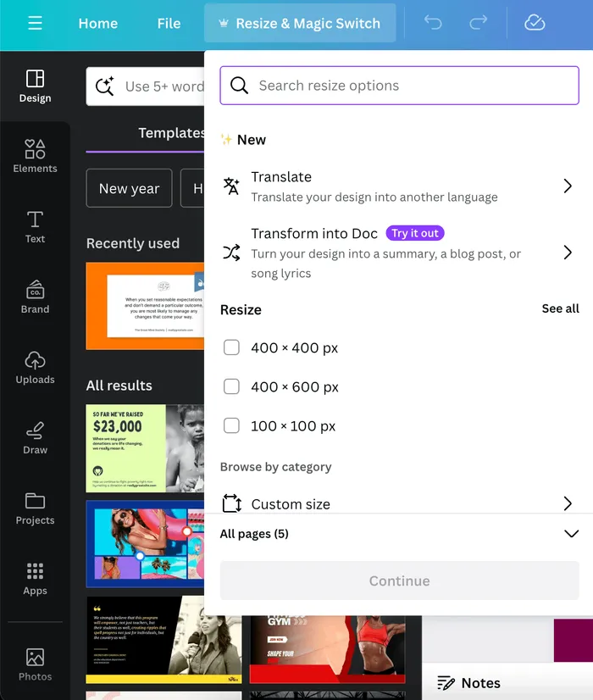The height and width of the screenshot is (700, 593).
Task: Expand the Translate option
Action: click(568, 186)
